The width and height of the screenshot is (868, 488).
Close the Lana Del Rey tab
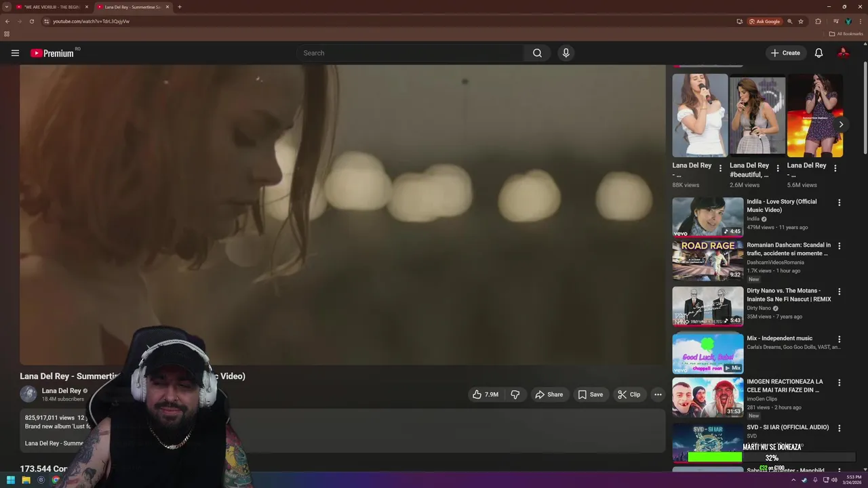point(167,7)
